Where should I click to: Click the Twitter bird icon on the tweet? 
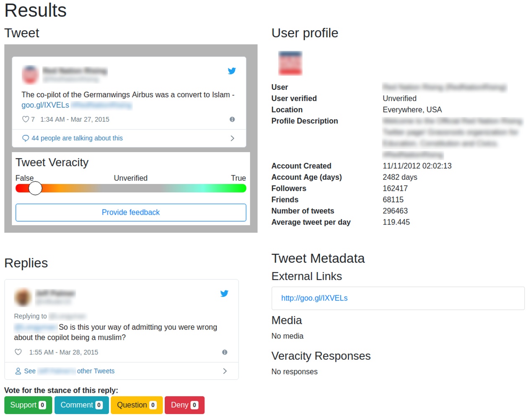pyautogui.click(x=232, y=71)
